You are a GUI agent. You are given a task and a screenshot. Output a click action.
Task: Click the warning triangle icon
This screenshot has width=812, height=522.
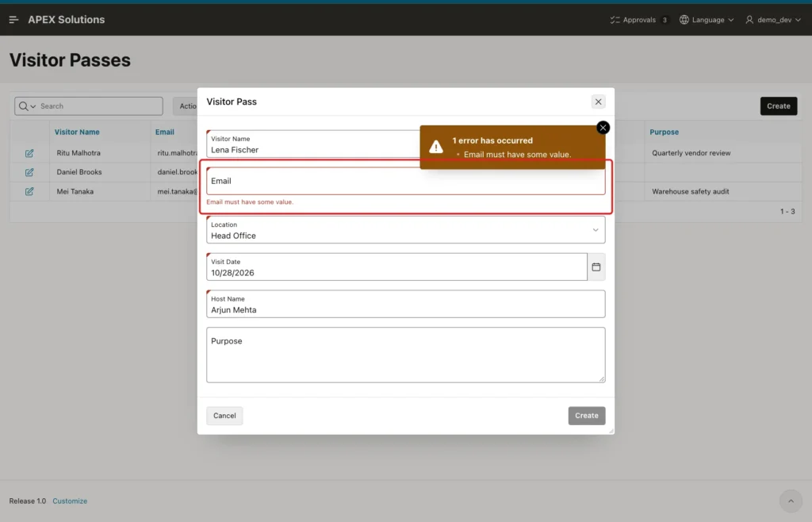point(436,147)
